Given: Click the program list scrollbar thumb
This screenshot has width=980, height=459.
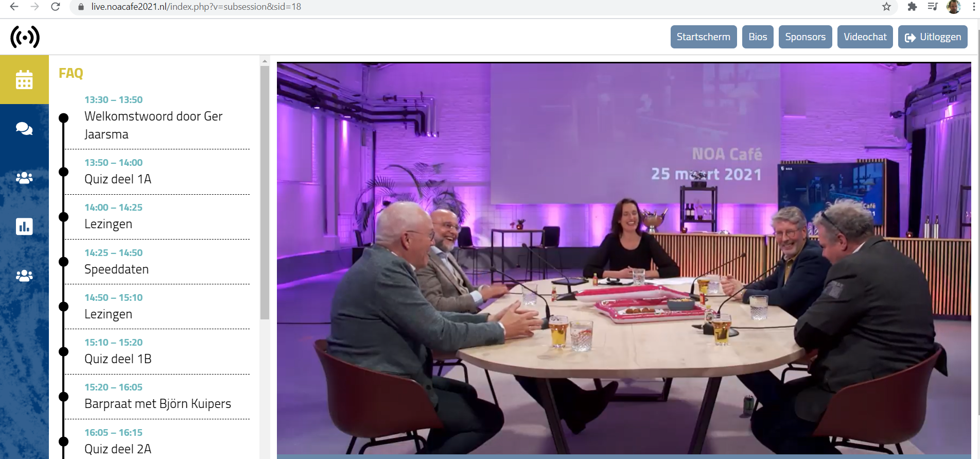Looking at the screenshot, I should [265, 193].
